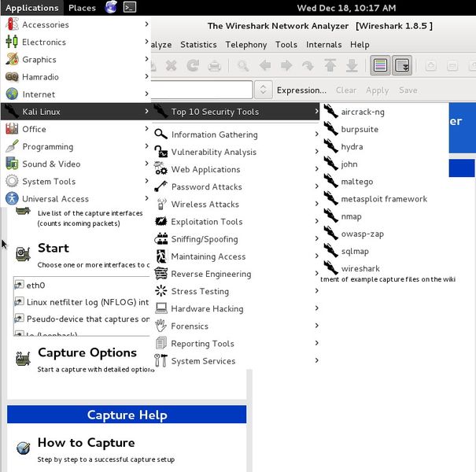The height and width of the screenshot is (472, 476).
Task: Open the Programming category
Action: [x=76, y=146]
